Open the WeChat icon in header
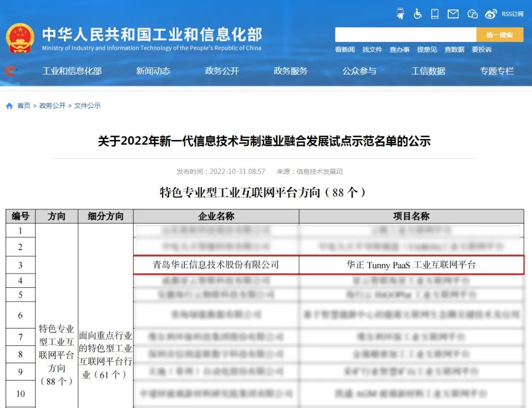The width and height of the screenshot is (532, 408). pyautogui.click(x=472, y=14)
